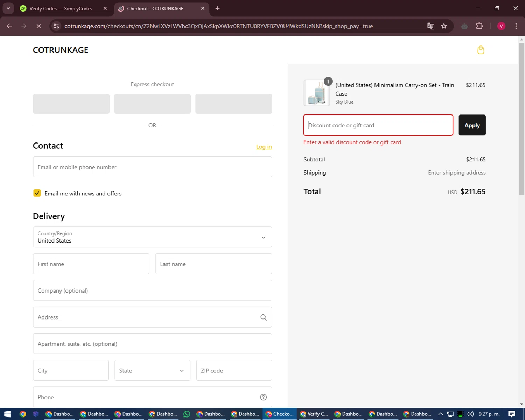This screenshot has height=420, width=525.
Task: Open the translate page icon
Action: 431,26
